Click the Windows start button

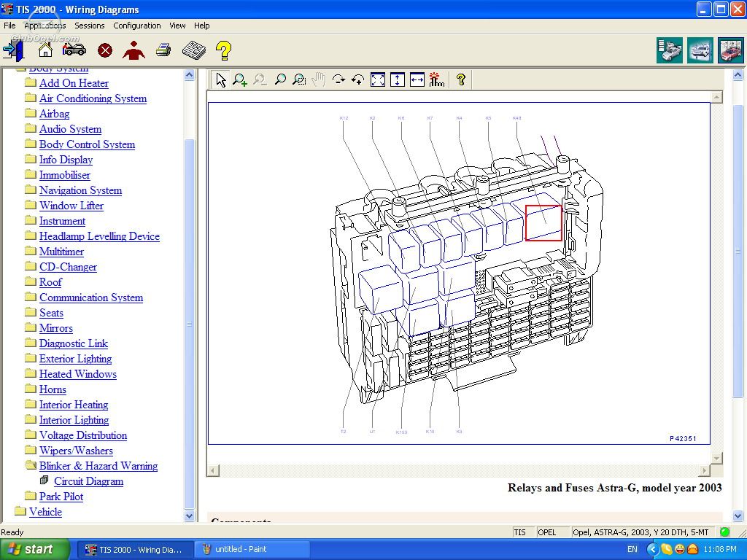[x=34, y=550]
